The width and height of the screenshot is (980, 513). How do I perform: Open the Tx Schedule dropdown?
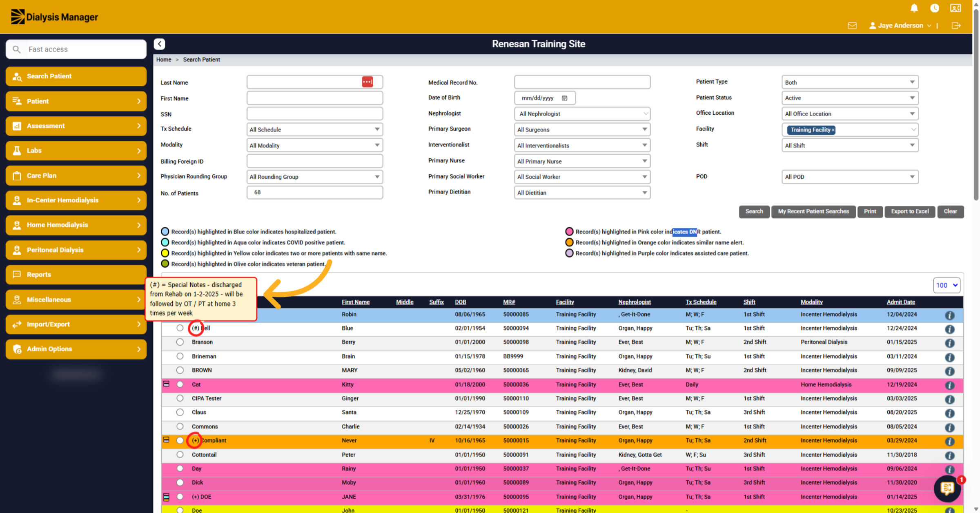coord(314,130)
